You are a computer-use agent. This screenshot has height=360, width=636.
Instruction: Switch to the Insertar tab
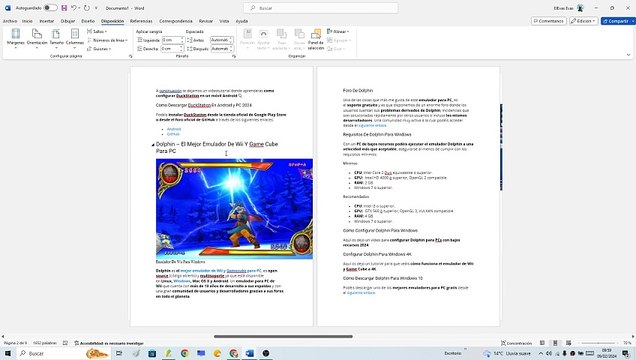[x=47, y=21]
